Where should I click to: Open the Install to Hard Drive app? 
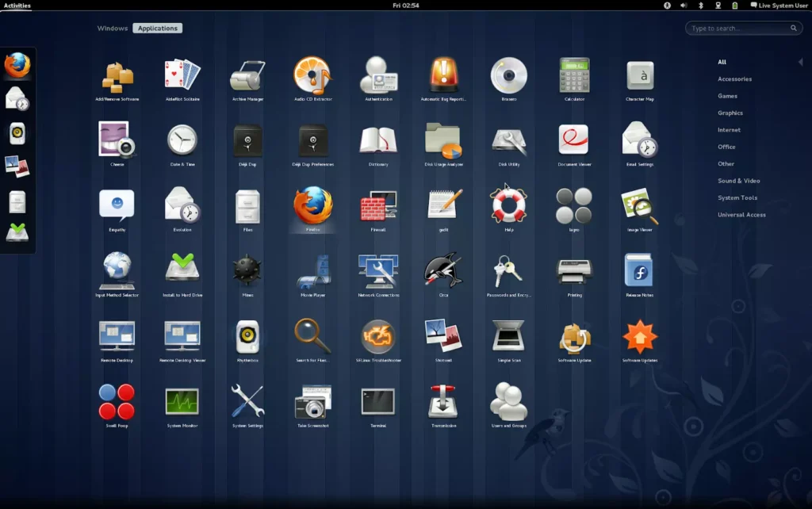(182, 271)
